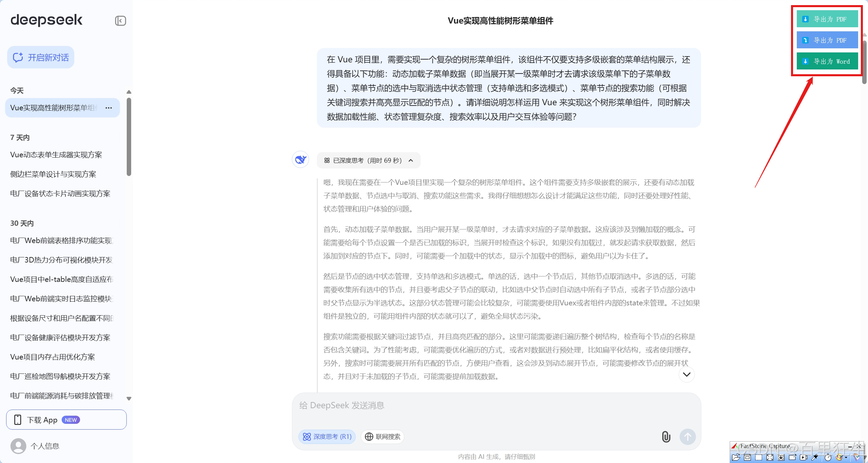
Task: Toggle 深度思考 (R1) mode
Action: pos(327,436)
